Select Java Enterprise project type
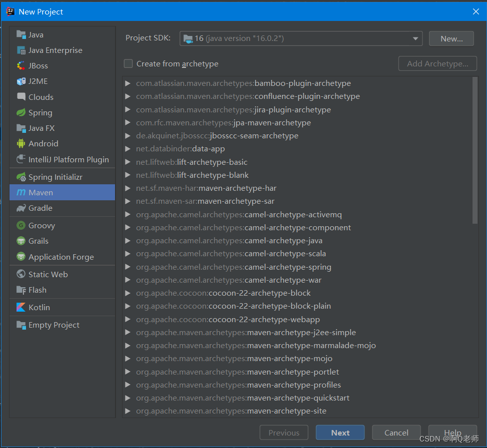The height and width of the screenshot is (448, 487). (x=62, y=50)
